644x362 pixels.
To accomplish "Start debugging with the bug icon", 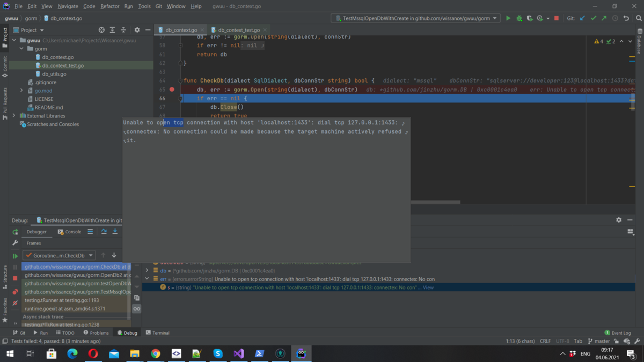I will pos(519,18).
